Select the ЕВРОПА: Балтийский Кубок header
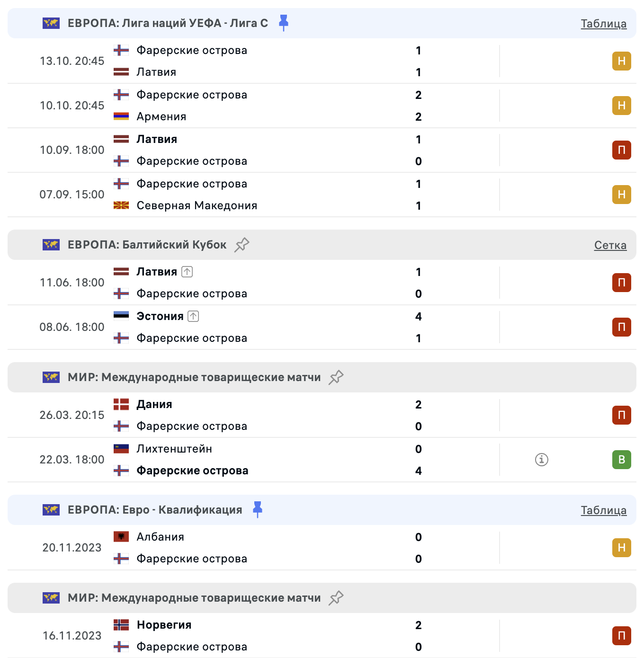This screenshot has height=658, width=644. 147,245
